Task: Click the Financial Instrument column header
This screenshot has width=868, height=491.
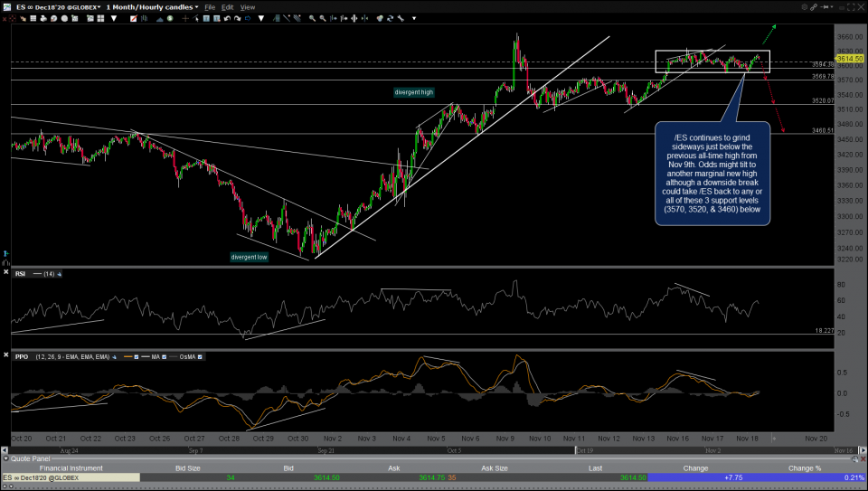Action: (71, 468)
